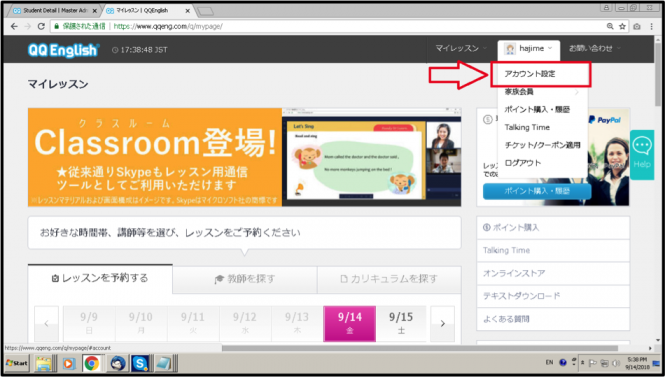Click the system clock in the tray

click(637, 363)
